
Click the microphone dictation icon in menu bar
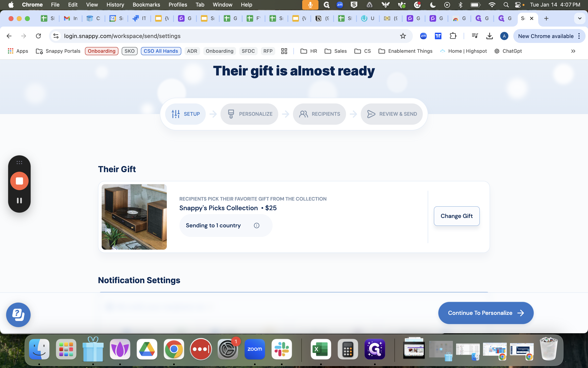(310, 5)
